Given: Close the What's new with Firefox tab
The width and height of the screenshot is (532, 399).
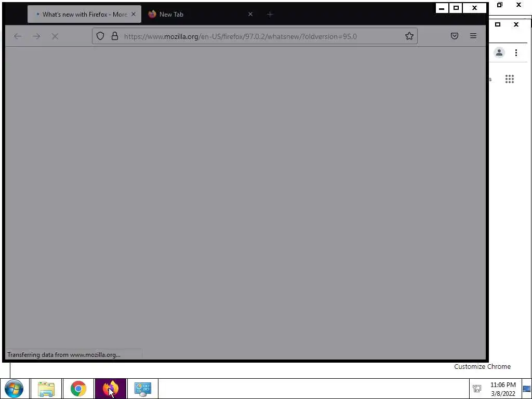Looking at the screenshot, I should 134,14.
